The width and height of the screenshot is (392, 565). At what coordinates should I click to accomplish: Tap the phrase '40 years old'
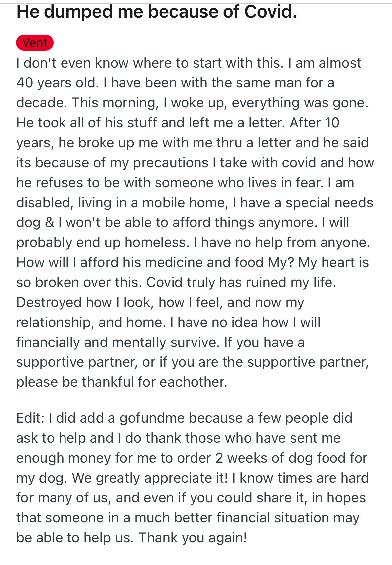(x=57, y=83)
